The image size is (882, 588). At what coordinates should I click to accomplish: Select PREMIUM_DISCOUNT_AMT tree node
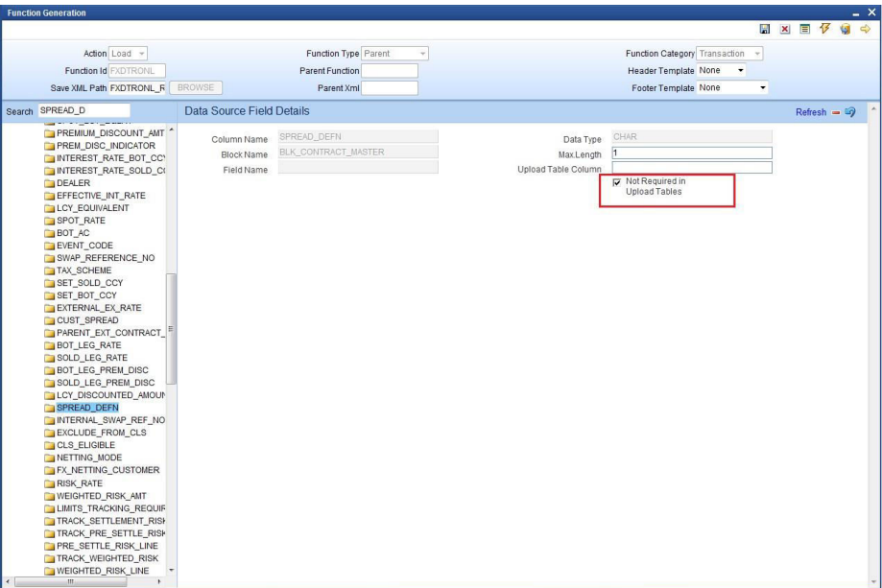click(110, 133)
